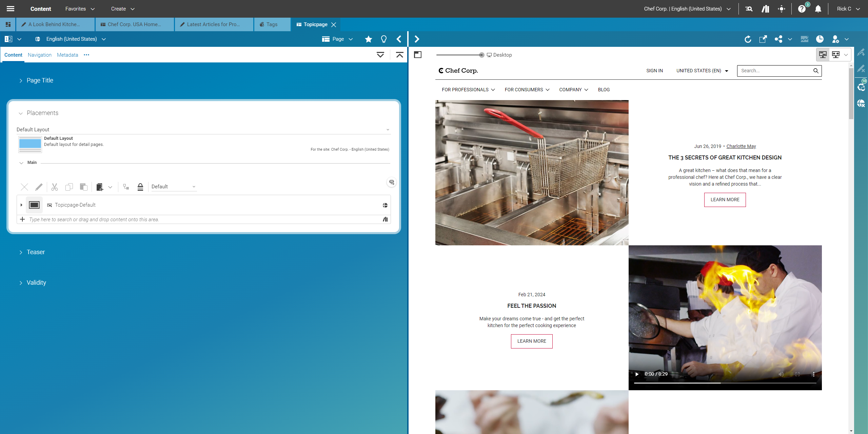The height and width of the screenshot is (434, 868).
Task: Switch to the Navigation tab
Action: 39,55
